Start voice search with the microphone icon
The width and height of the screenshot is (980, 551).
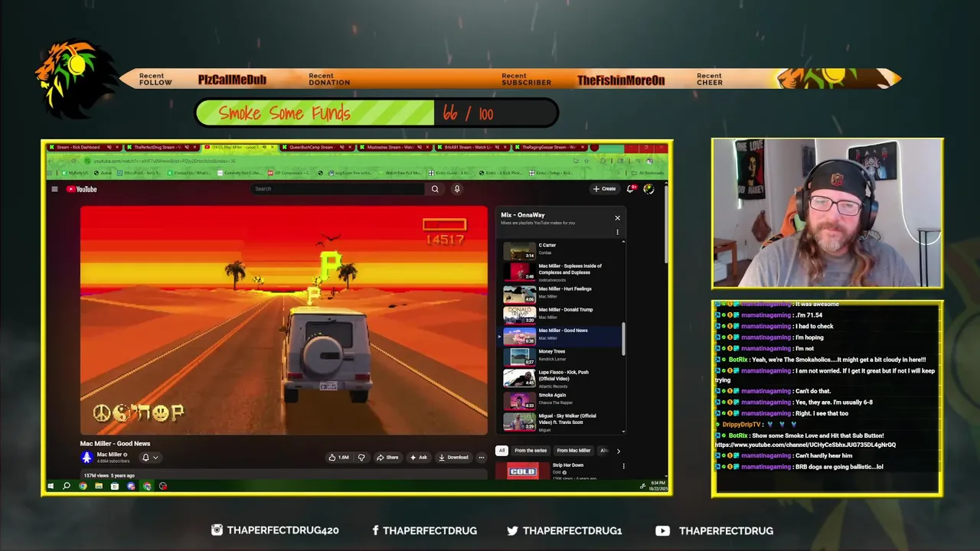click(x=457, y=189)
